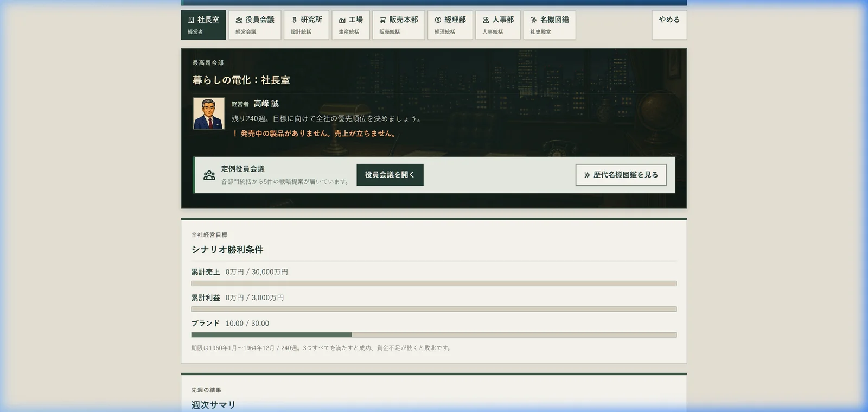Click the 0万円 / 30,000万円 value
The width and height of the screenshot is (868, 412).
click(x=257, y=272)
